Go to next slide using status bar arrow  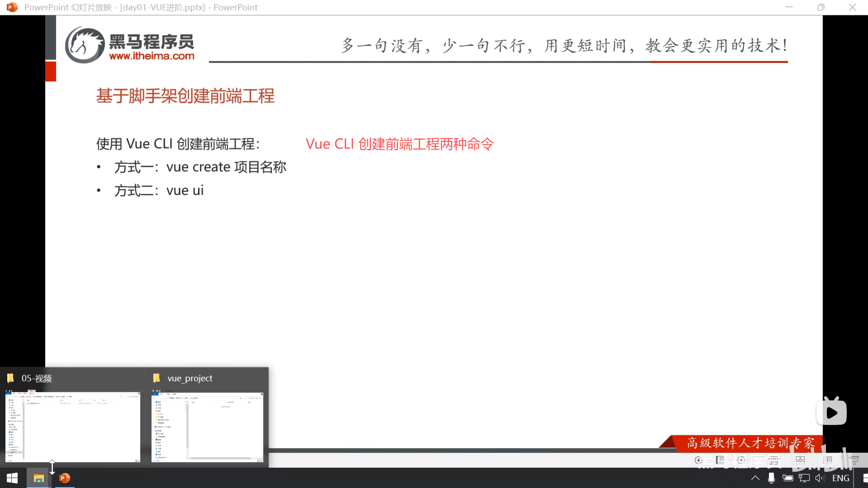click(741, 460)
